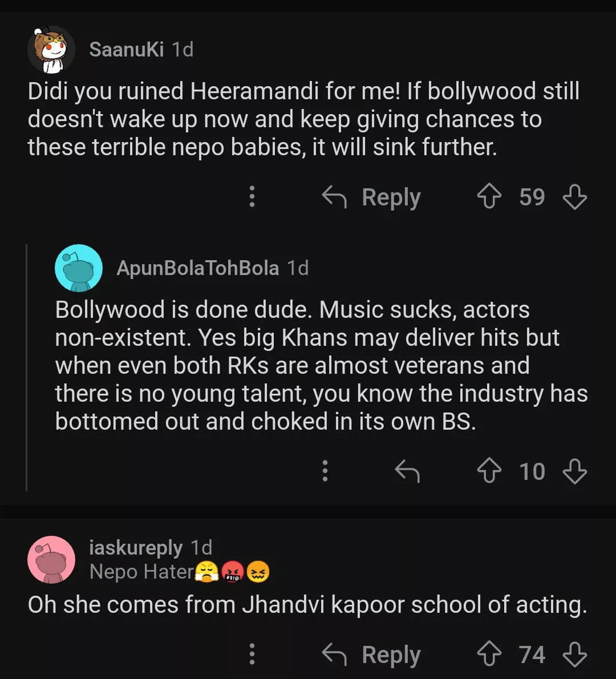The width and height of the screenshot is (616, 679).
Task: Upvote SaanuKi's Heeramandi comment
Action: pos(489,197)
